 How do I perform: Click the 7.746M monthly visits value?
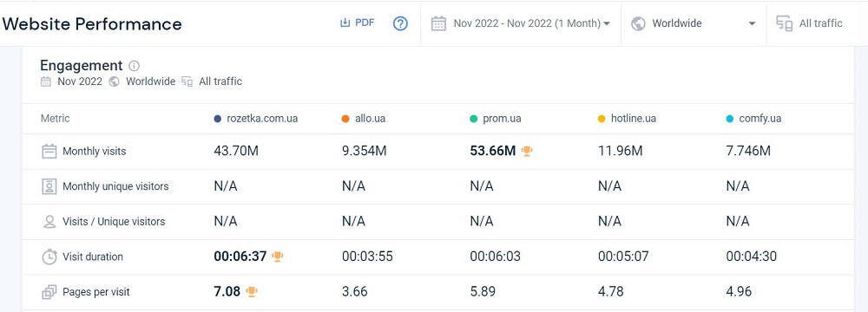coord(748,151)
